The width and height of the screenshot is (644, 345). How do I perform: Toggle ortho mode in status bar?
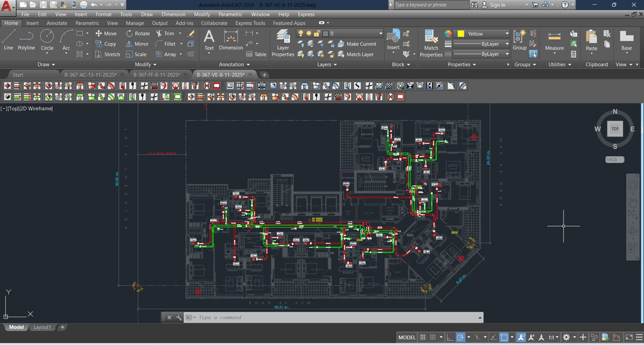(x=449, y=337)
